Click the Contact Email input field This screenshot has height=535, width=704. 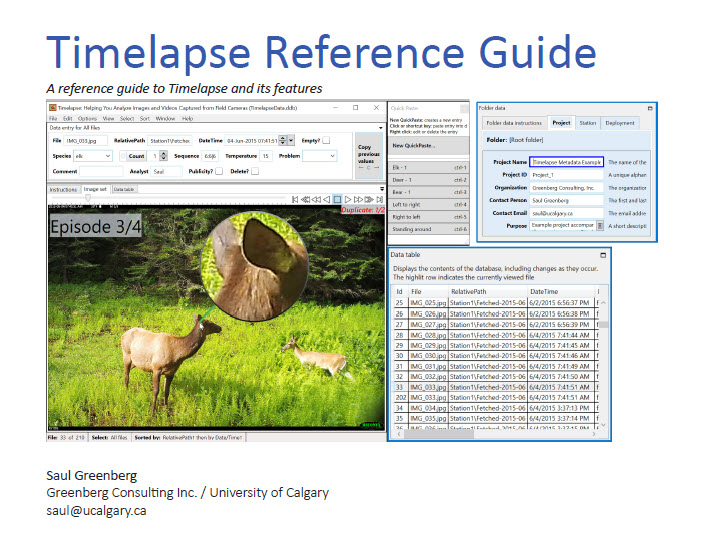[x=567, y=213]
